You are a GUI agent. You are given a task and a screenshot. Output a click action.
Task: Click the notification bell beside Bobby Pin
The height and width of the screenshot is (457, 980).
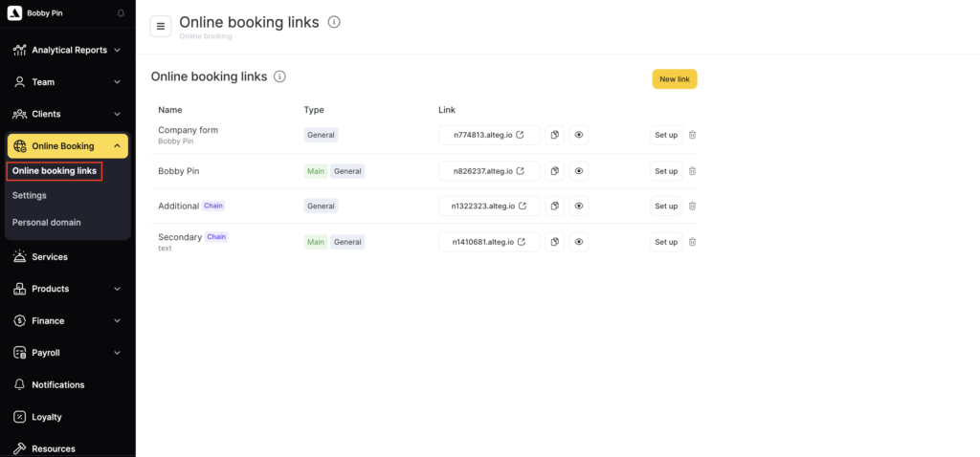[121, 13]
